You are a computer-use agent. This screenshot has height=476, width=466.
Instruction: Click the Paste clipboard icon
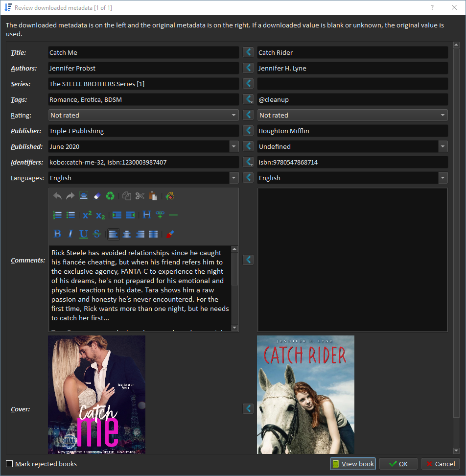coord(153,196)
